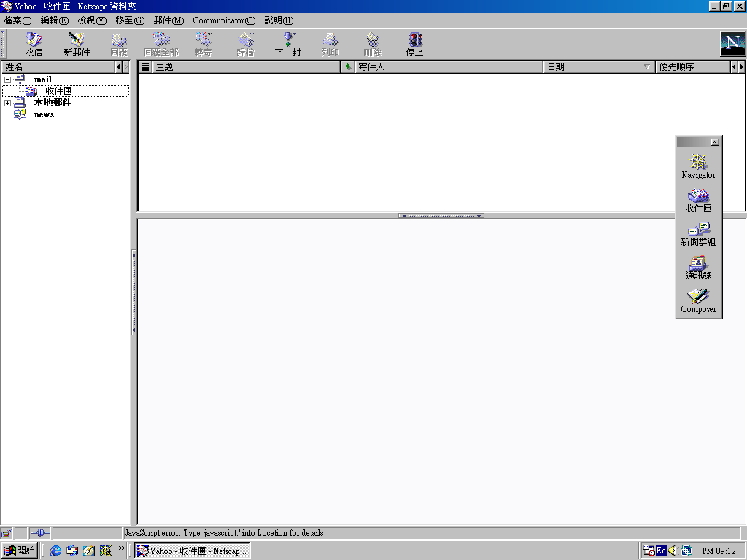Launch Internet Explorer from quick launch

pyautogui.click(x=55, y=551)
